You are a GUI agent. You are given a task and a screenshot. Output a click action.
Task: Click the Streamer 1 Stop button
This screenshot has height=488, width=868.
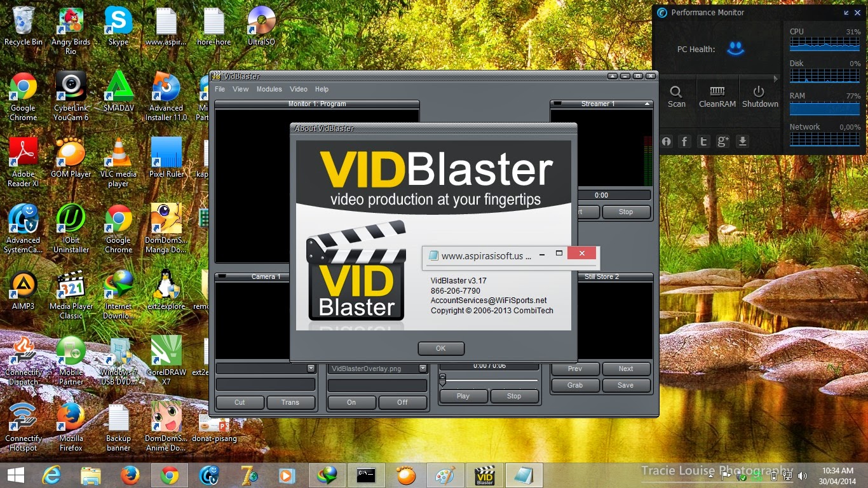click(626, 212)
